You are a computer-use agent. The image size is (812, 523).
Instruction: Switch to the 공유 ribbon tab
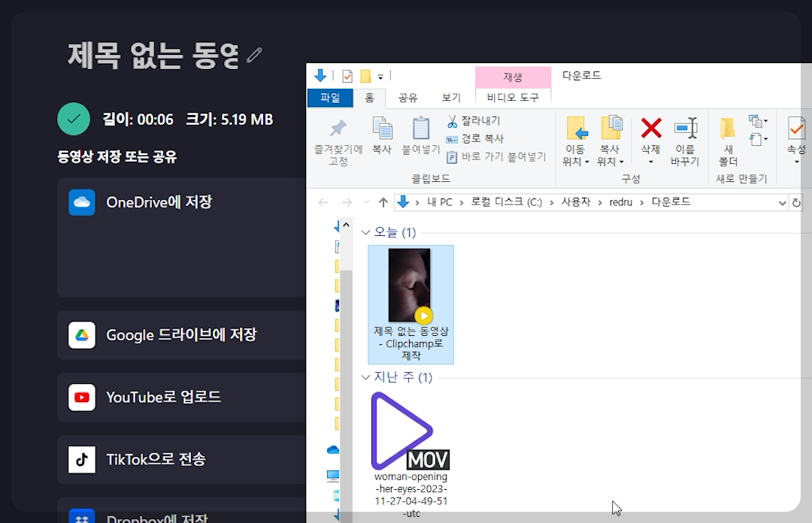tap(408, 98)
